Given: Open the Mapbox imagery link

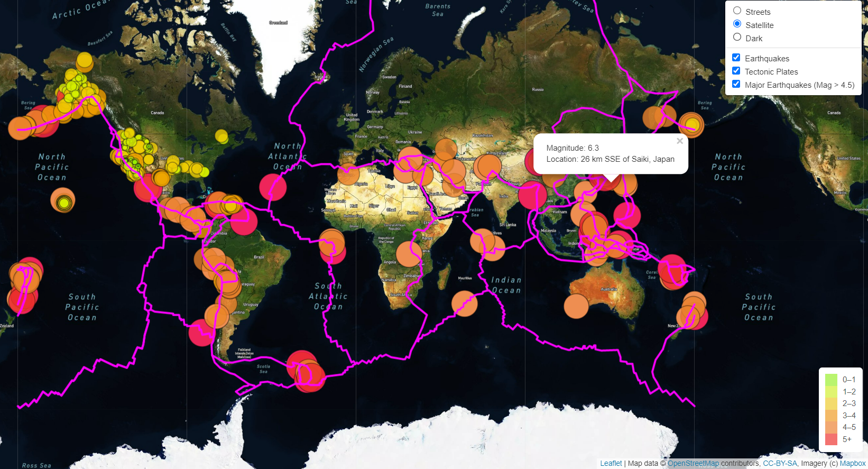Looking at the screenshot, I should tap(853, 463).
